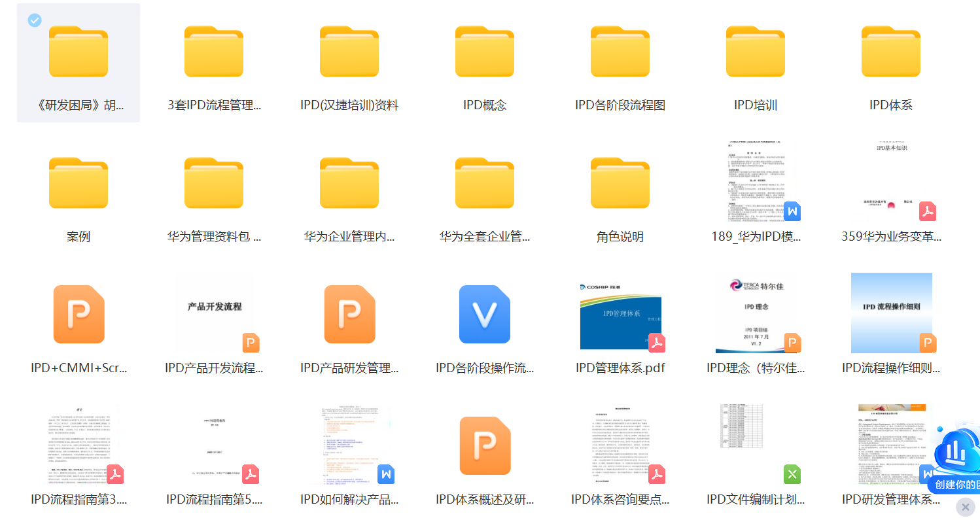Click the Word badge on 189_华为IPD模 file
This screenshot has height=520, width=980.
point(793,211)
